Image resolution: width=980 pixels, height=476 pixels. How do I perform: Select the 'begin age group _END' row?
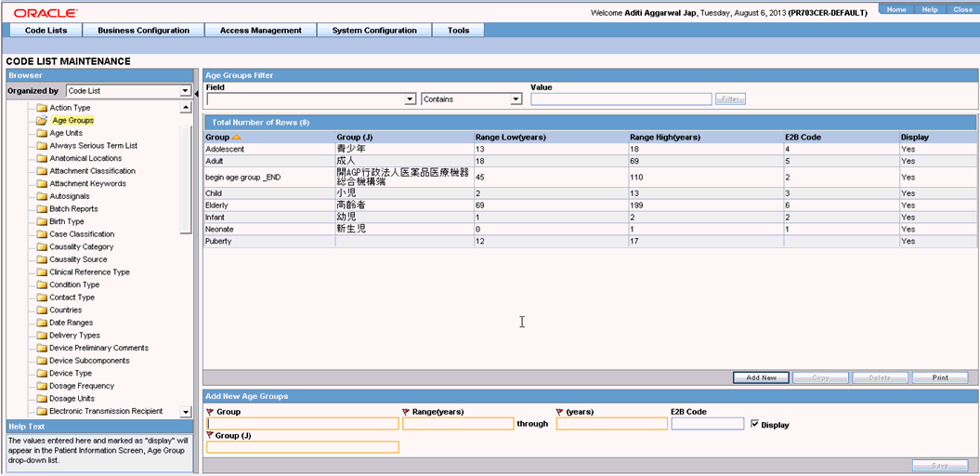click(590, 177)
